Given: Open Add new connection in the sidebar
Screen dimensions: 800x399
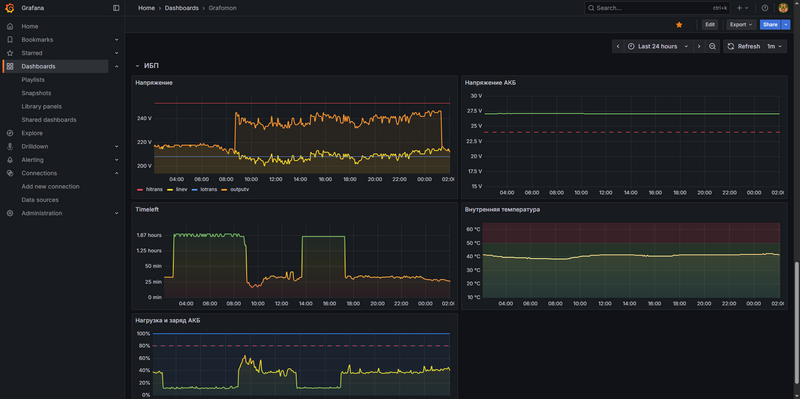Looking at the screenshot, I should click(x=51, y=187).
